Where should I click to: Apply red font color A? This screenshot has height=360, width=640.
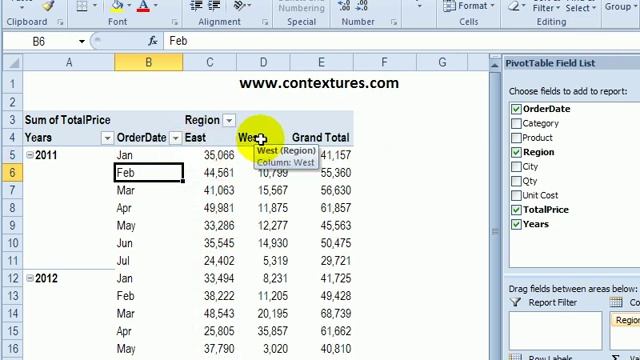(x=143, y=6)
